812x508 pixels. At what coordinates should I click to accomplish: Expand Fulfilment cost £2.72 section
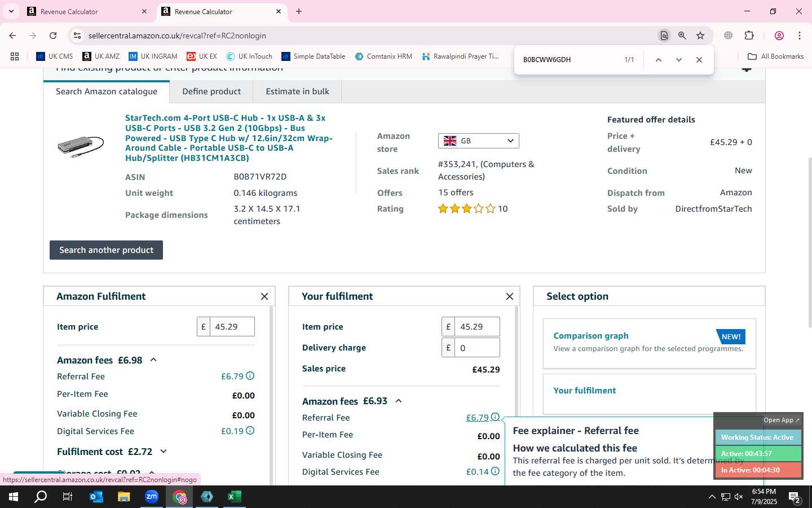164,452
